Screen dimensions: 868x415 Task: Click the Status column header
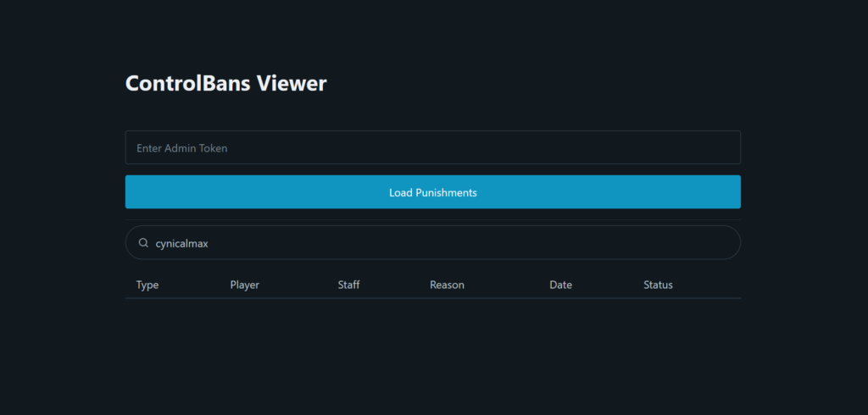[658, 285]
